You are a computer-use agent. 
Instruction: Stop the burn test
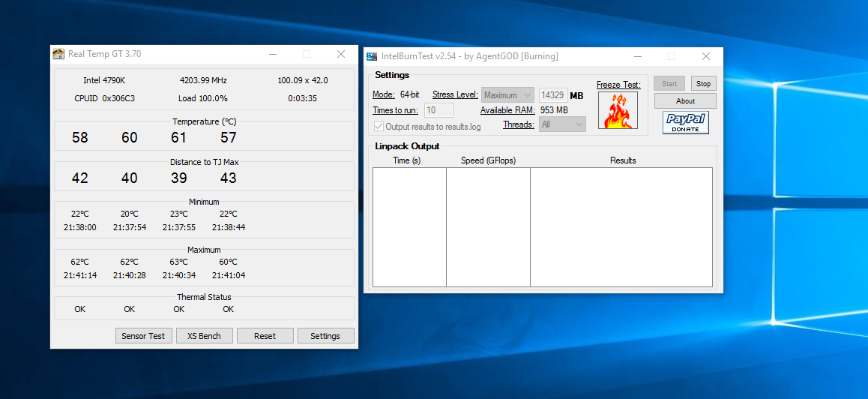[x=703, y=84]
